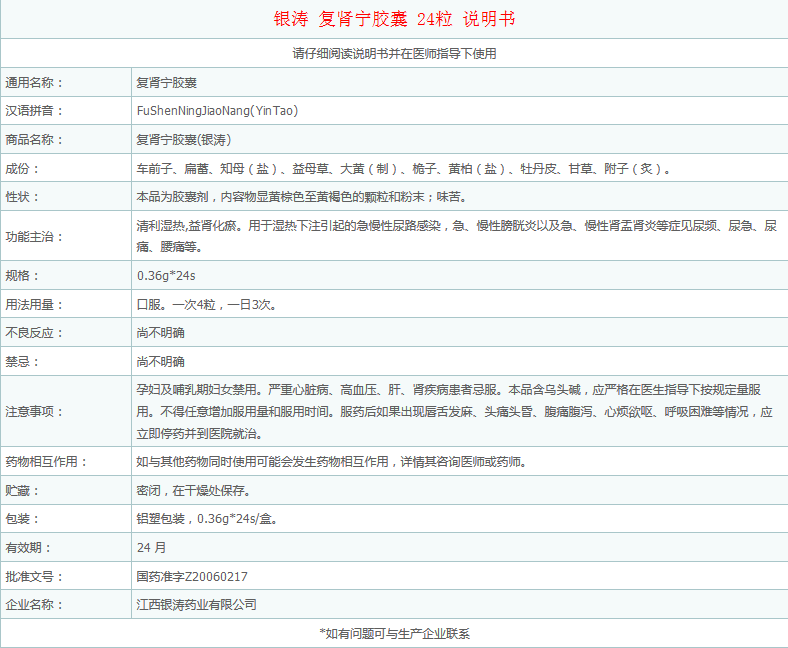
Task: Click the label 禁忌：
Action: click(22, 361)
